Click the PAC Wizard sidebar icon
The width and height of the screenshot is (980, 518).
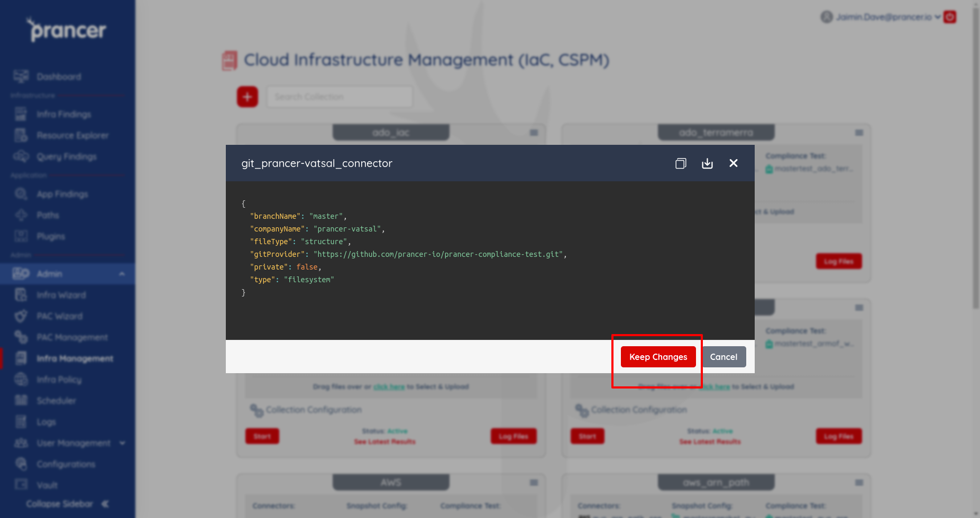(x=21, y=316)
